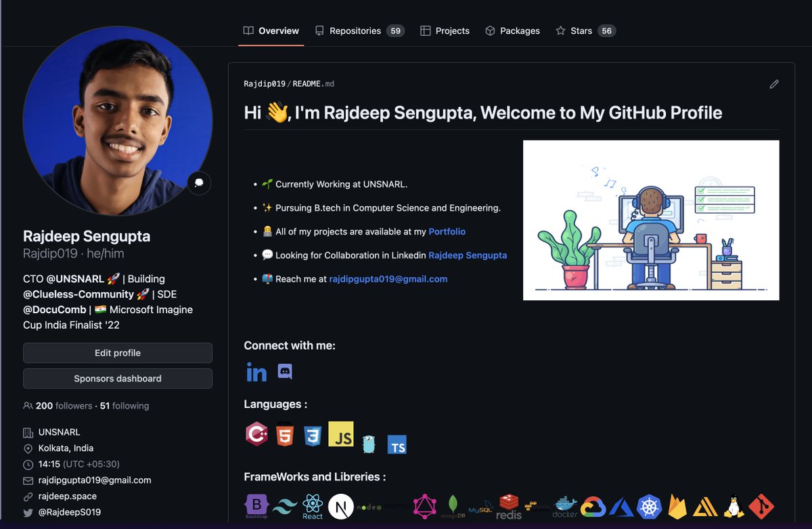Click the Docker whale icon

tap(565, 507)
